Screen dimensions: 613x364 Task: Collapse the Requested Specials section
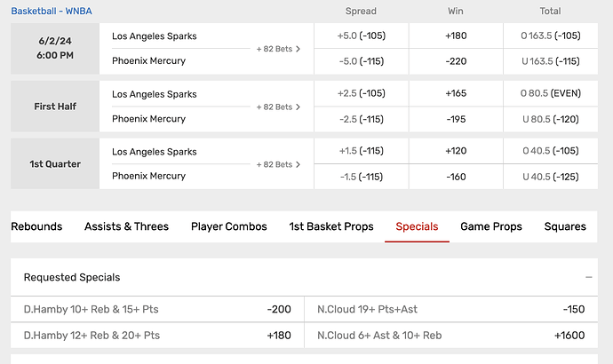click(589, 277)
